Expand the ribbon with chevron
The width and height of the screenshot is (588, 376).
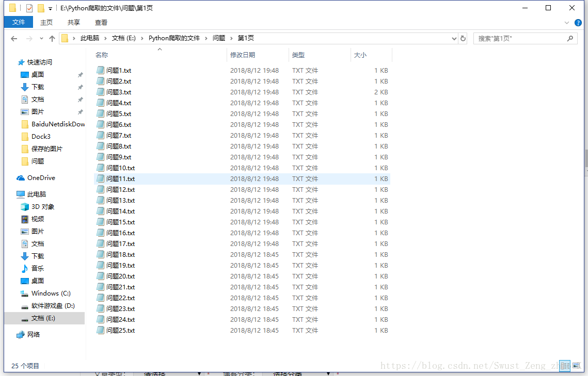coord(567,23)
